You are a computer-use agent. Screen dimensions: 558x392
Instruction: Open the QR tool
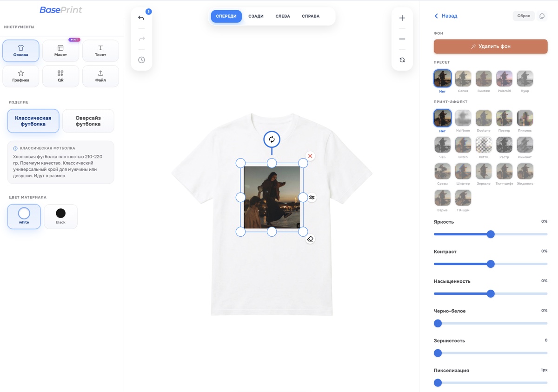click(x=60, y=76)
